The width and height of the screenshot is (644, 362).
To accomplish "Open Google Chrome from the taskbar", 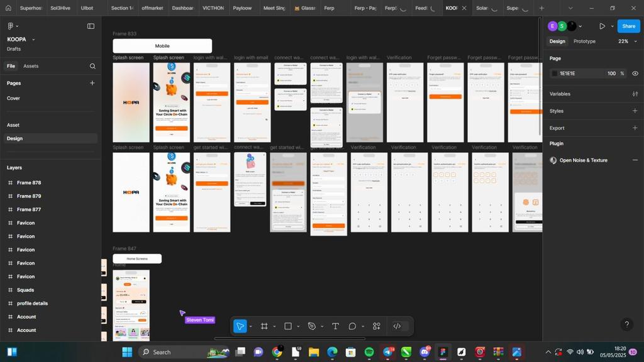I will click(277, 352).
